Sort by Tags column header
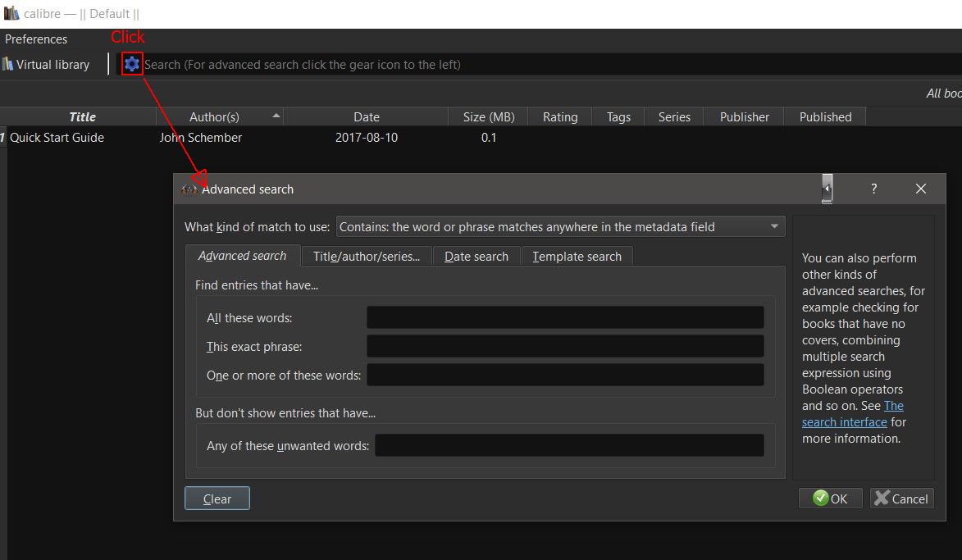 click(x=618, y=116)
